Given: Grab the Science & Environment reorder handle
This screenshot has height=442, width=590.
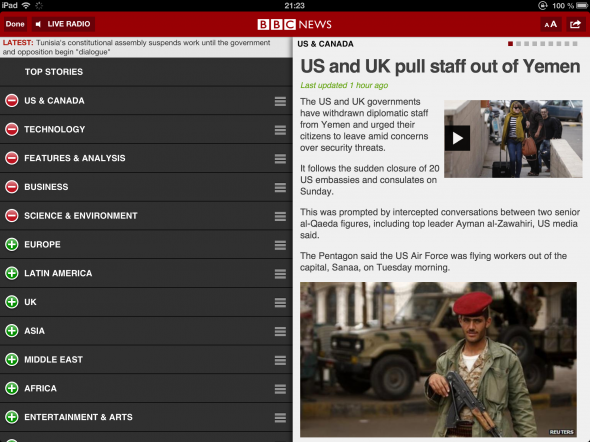Looking at the screenshot, I should click(x=280, y=216).
